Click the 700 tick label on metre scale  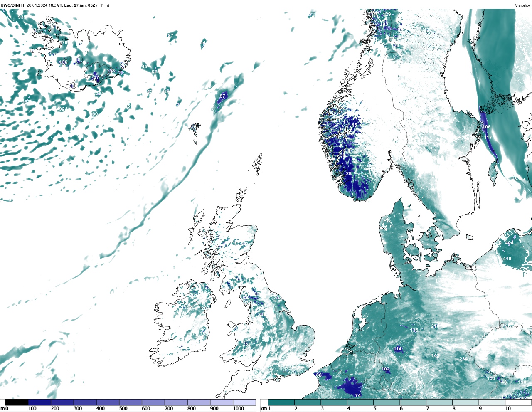[x=169, y=409]
